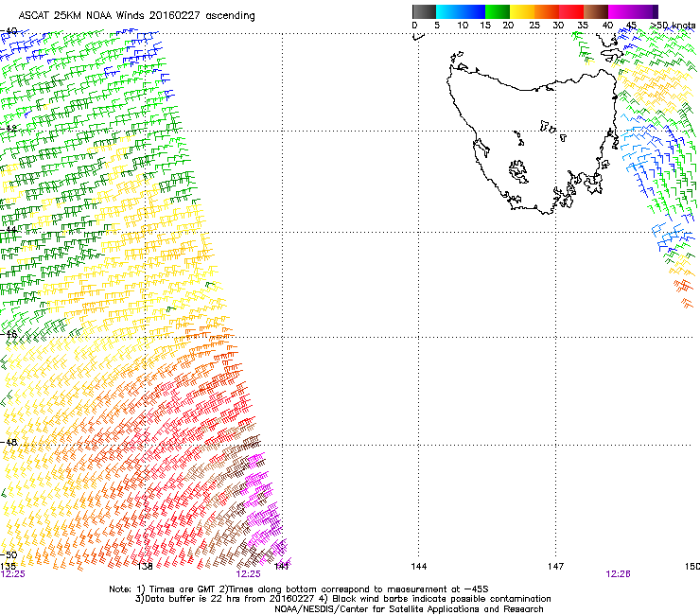
Task: Click the '12:25' time label under longitude 135
Action: (13, 574)
